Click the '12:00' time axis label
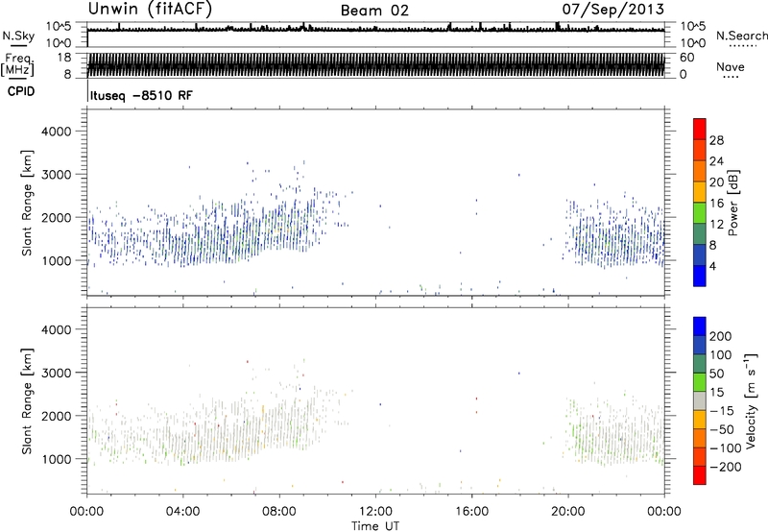The image size is (768, 532). [375, 512]
